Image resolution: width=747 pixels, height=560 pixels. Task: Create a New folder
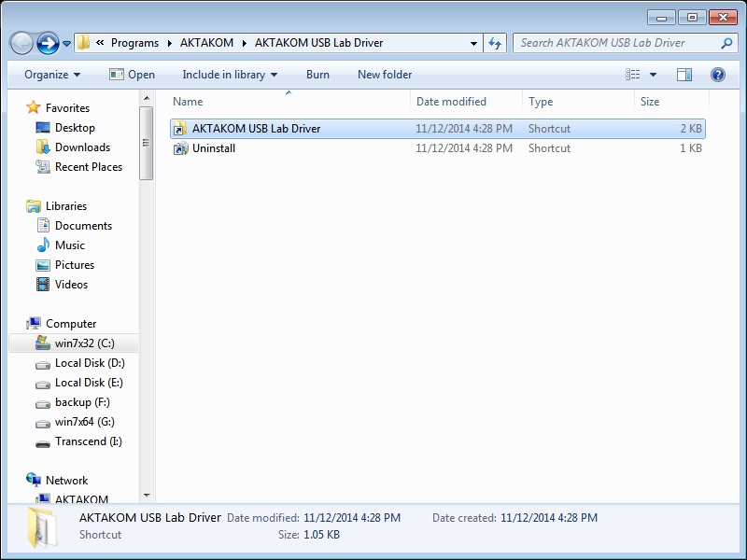(385, 75)
